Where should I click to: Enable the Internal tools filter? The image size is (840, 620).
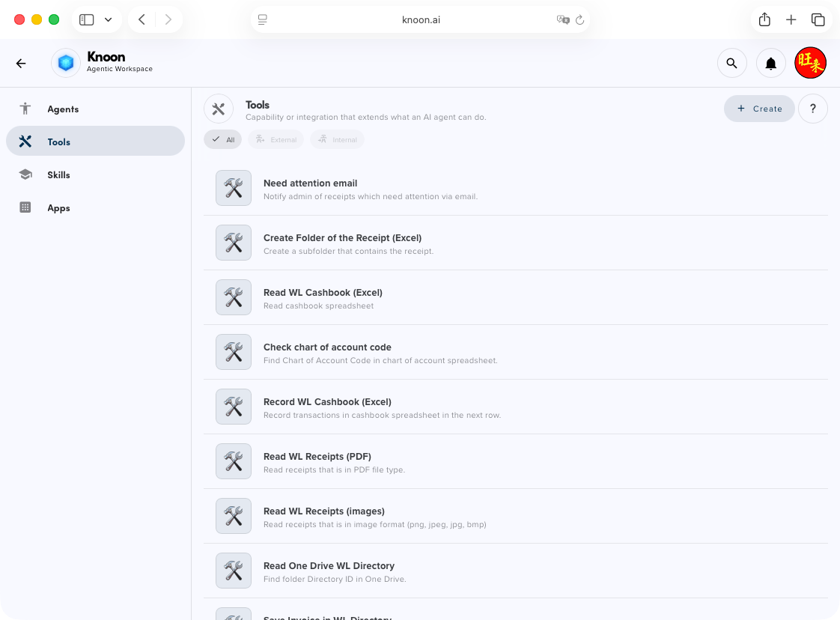(x=337, y=139)
